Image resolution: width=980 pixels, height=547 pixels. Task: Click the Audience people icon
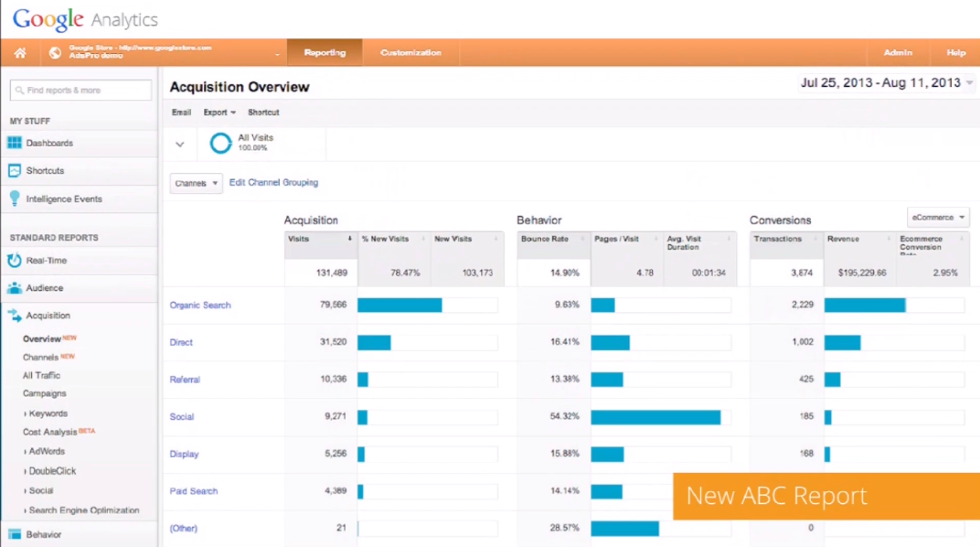(x=14, y=288)
